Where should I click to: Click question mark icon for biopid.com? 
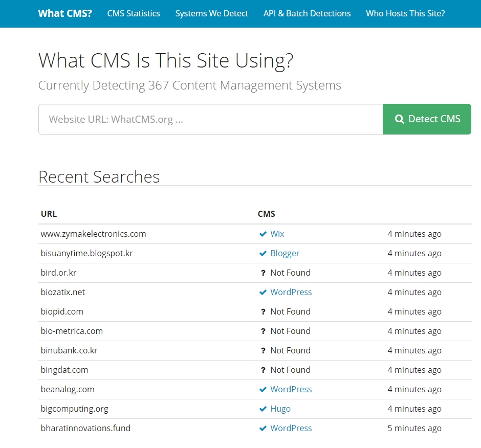263,312
